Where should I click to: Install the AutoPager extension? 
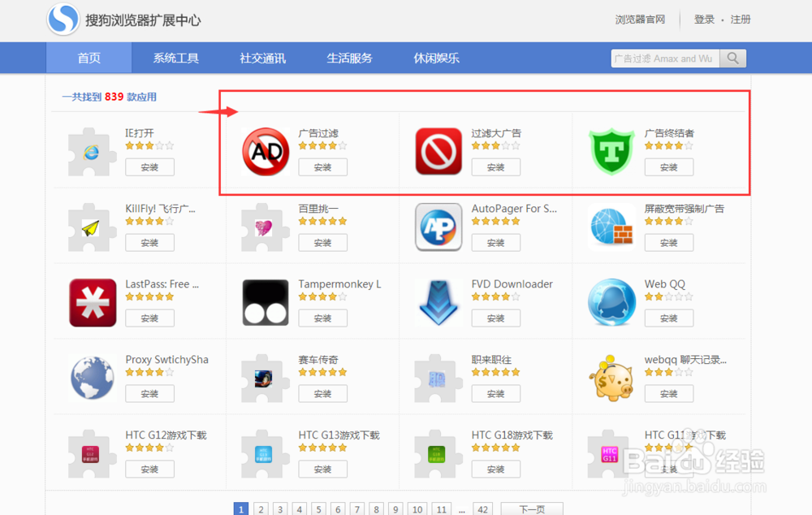[x=495, y=243]
